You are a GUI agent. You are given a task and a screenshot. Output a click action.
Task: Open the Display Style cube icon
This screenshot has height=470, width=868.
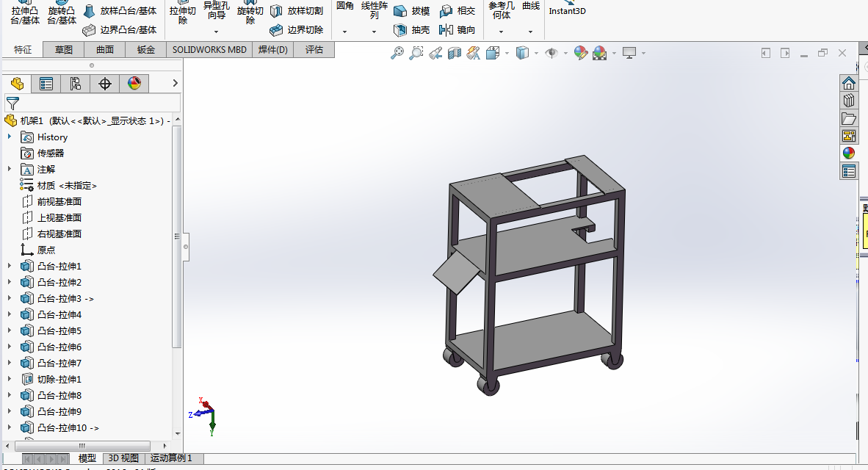tap(522, 53)
